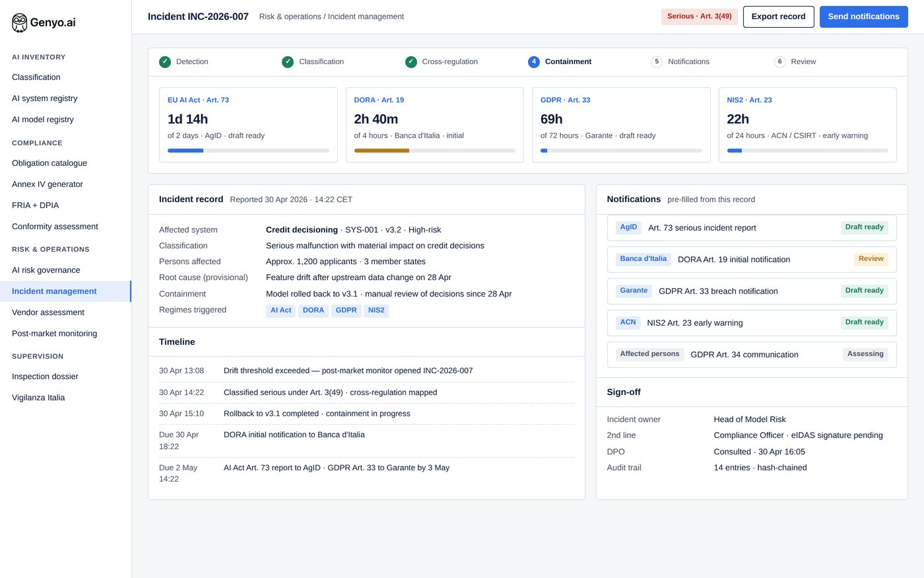Click the DORA regime tag in Incident record
The width and height of the screenshot is (924, 578).
click(313, 310)
